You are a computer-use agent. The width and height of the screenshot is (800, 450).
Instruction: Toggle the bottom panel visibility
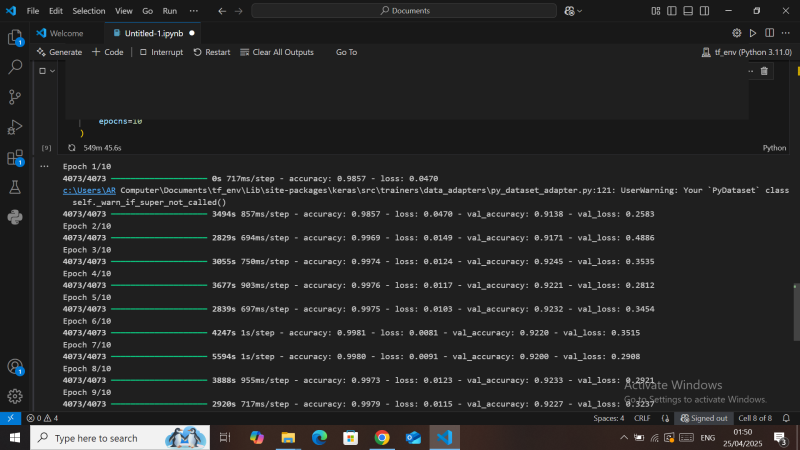pos(688,11)
